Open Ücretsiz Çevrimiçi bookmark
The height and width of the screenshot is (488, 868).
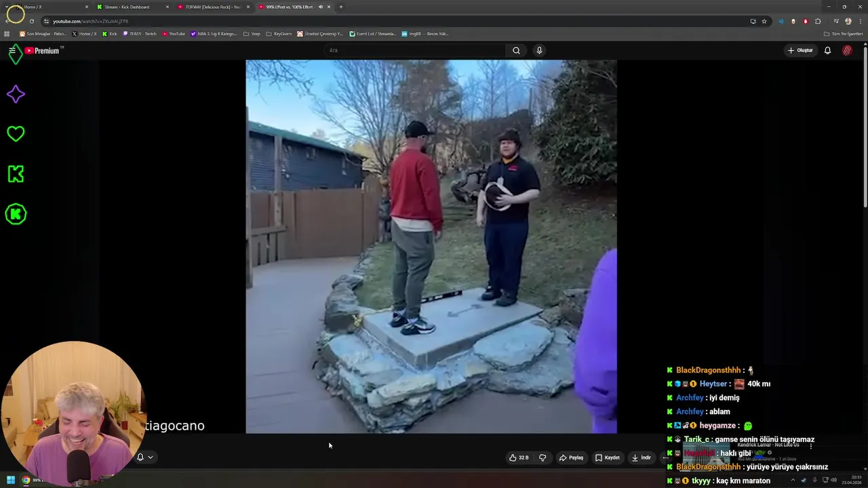(320, 34)
